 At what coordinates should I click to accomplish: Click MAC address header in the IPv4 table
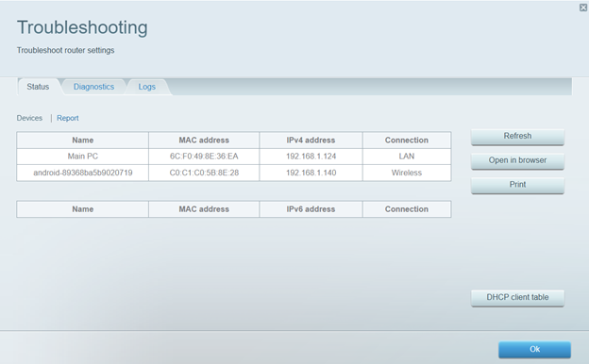(x=204, y=140)
